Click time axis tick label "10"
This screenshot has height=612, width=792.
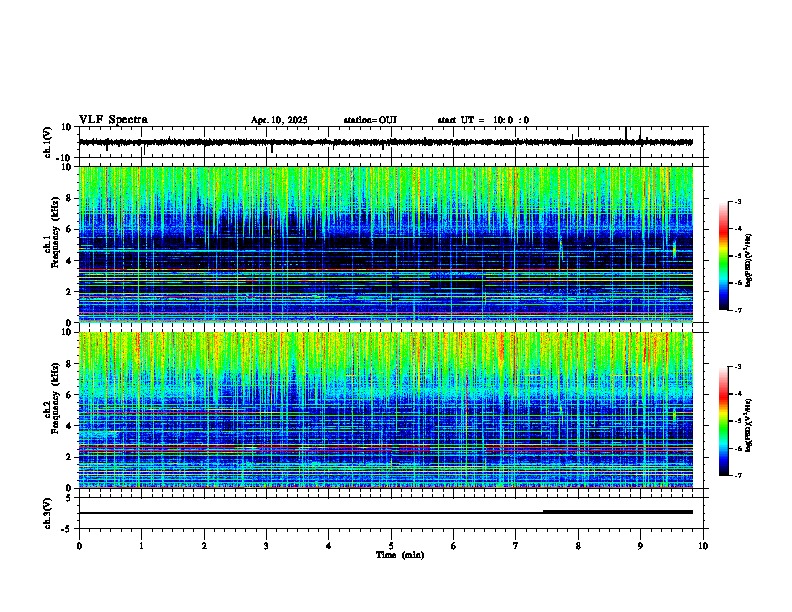click(x=703, y=546)
